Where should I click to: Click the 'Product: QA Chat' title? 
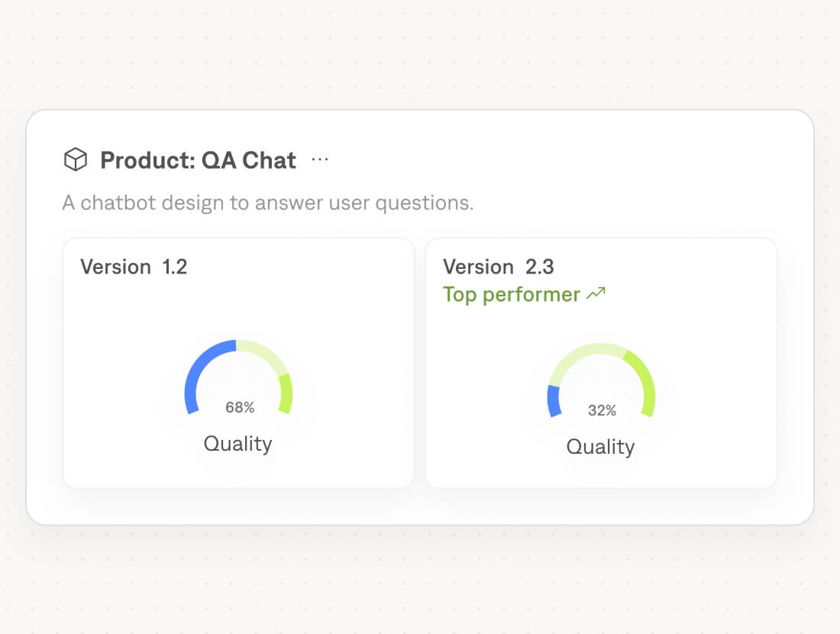(198, 160)
